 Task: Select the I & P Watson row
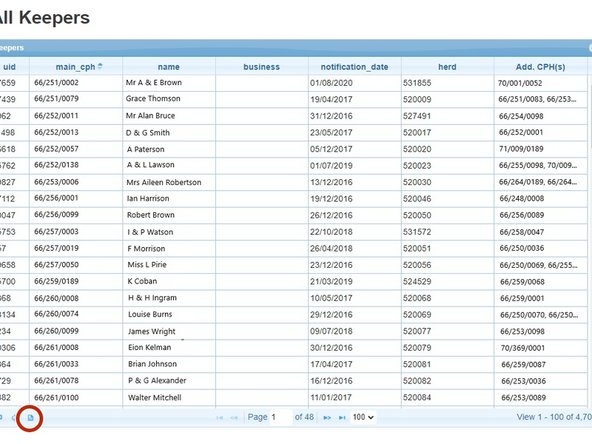[293, 232]
